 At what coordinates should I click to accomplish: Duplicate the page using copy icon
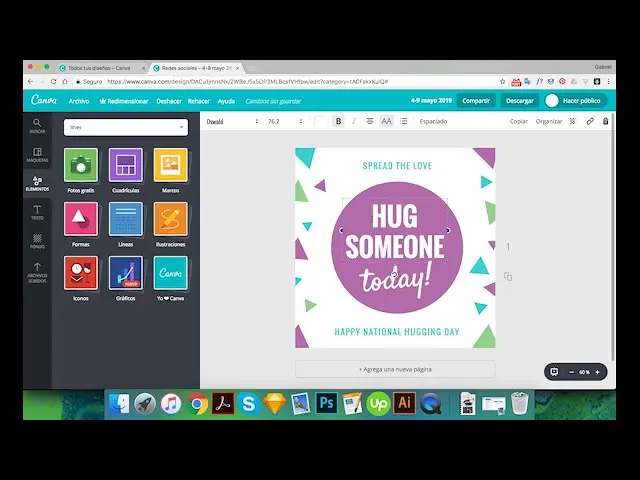click(508, 276)
